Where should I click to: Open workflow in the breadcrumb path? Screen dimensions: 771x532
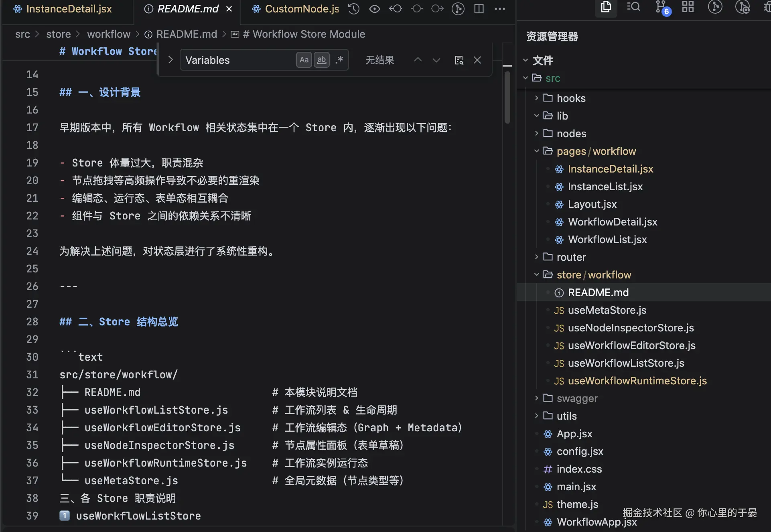point(108,34)
